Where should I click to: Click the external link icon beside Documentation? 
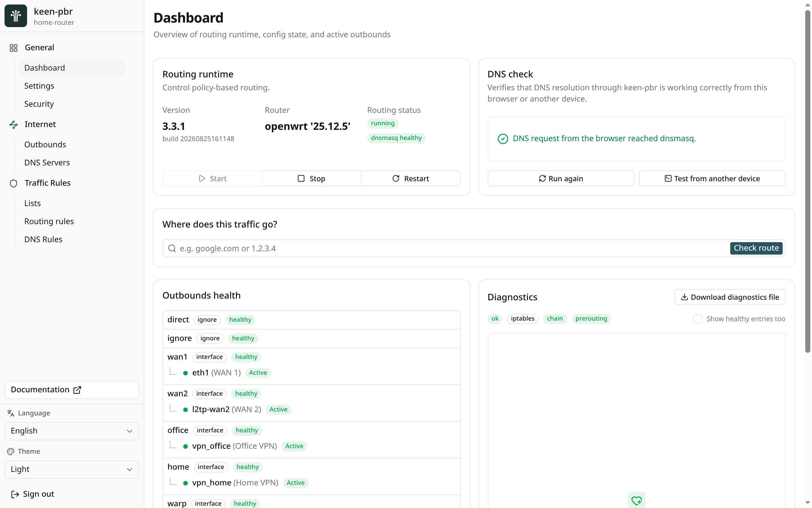tap(77, 390)
